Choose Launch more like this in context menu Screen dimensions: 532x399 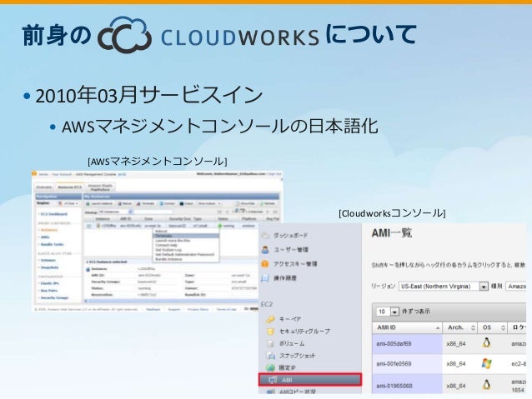(186, 241)
